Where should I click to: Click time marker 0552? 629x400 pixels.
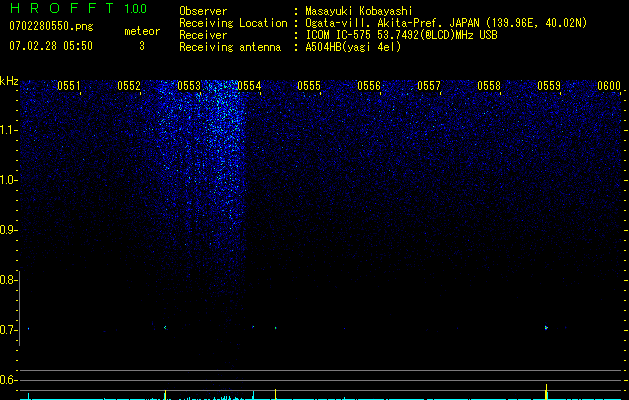tap(129, 86)
